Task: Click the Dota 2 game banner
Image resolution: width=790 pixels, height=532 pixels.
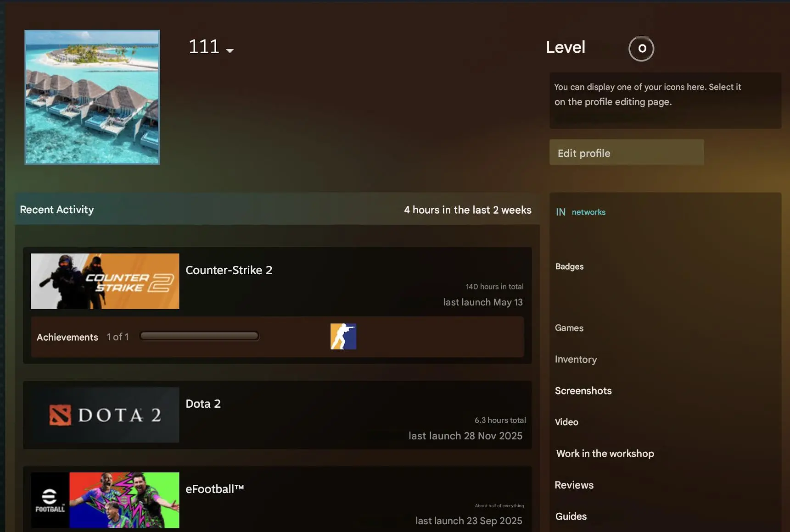Action: tap(105, 415)
